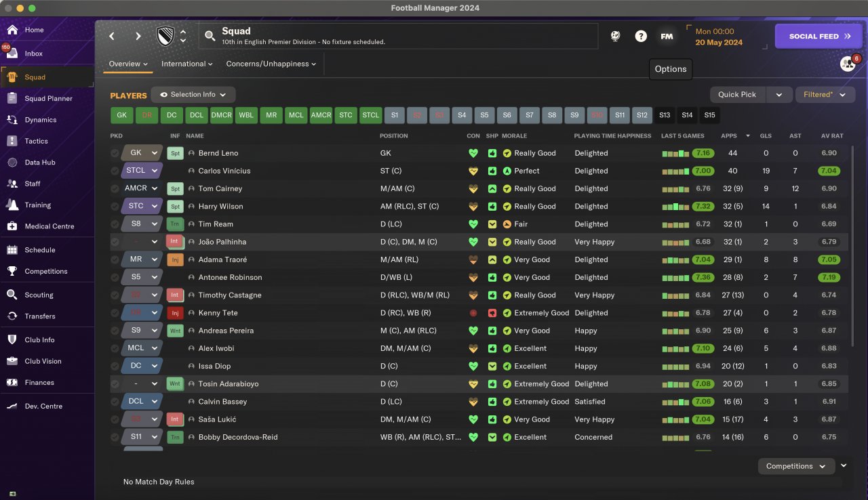Viewport: 868px width, 500px height.
Task: Open the Competitions trophy icon
Action: pos(12,271)
